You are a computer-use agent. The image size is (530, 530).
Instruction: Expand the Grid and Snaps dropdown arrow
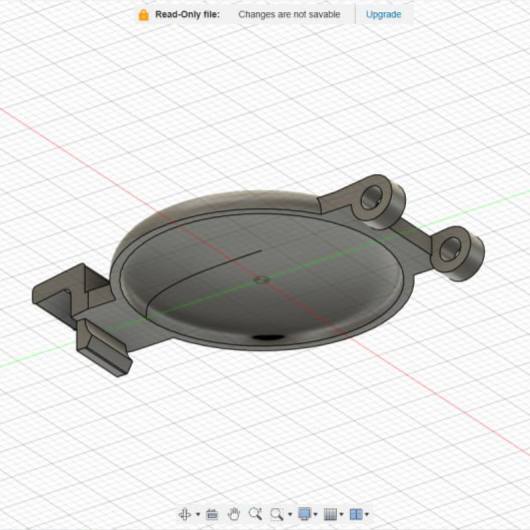point(341,514)
